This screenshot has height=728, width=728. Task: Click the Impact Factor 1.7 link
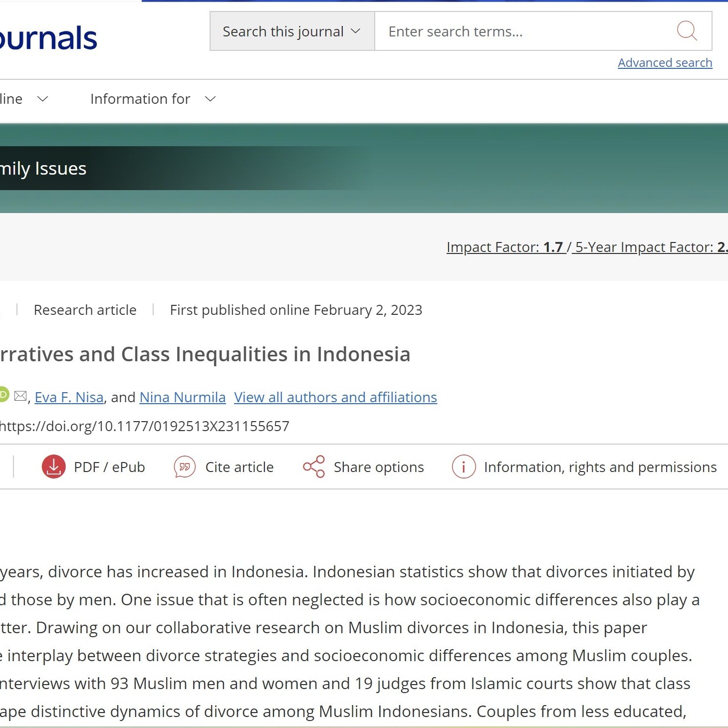[505, 247]
